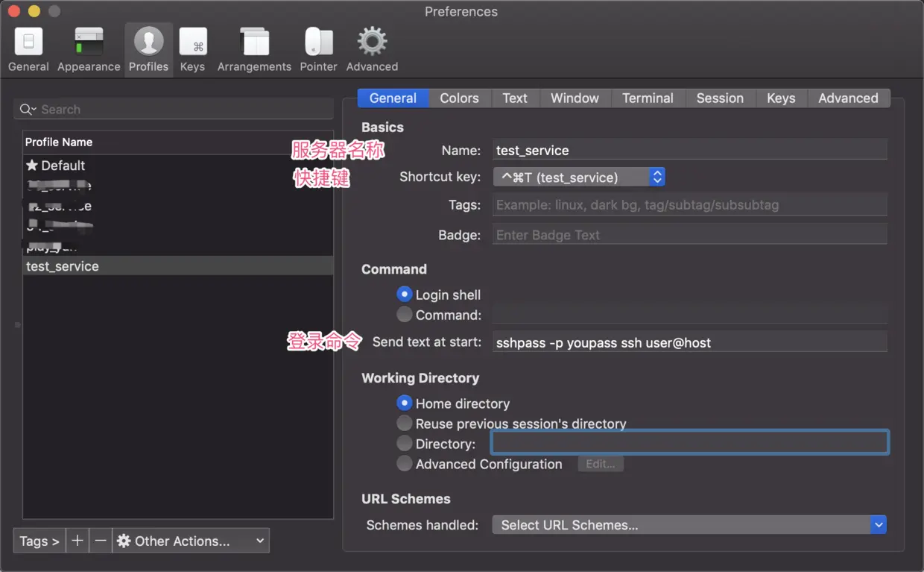
Task: Click the Tags input field
Action: [690, 204]
